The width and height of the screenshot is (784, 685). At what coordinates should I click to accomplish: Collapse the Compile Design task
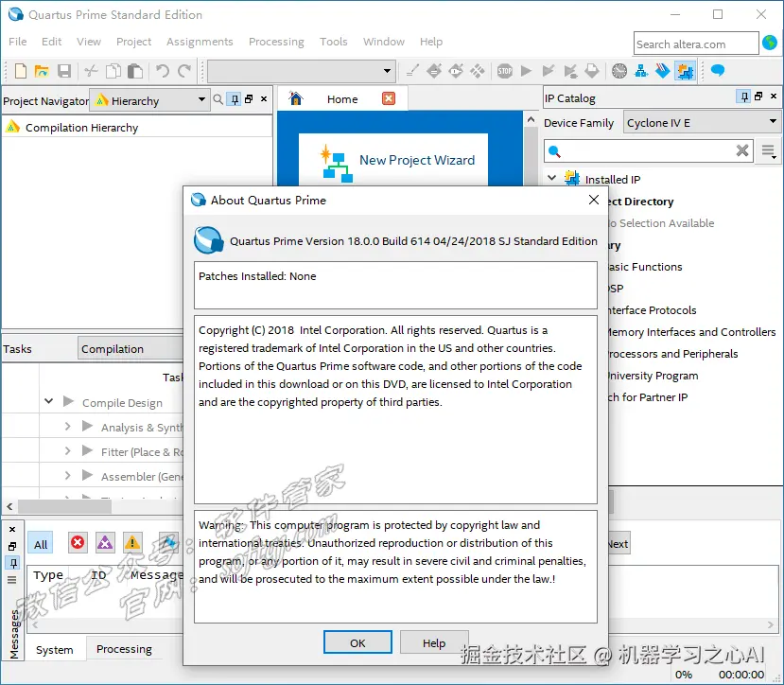pos(48,401)
